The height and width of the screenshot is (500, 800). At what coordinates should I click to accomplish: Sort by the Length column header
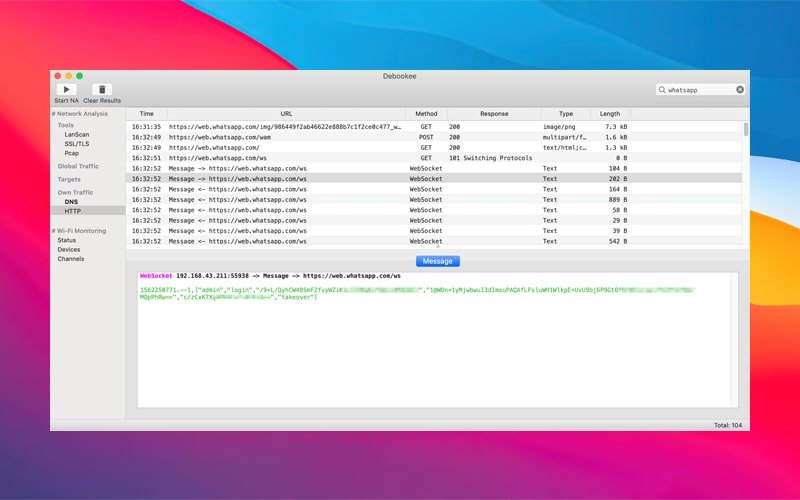coord(610,114)
